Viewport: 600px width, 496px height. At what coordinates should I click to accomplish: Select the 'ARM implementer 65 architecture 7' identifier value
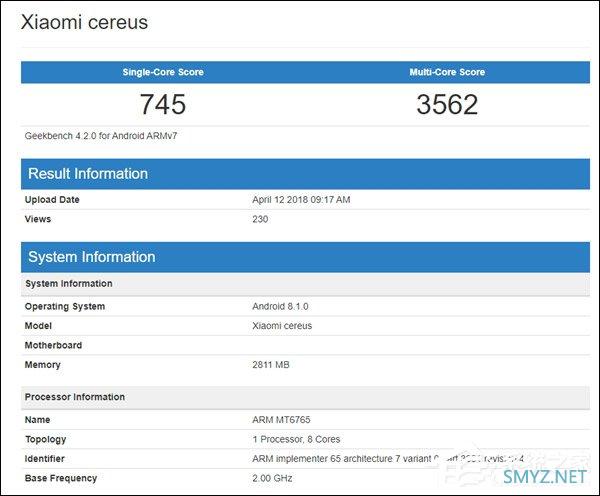tap(388, 459)
